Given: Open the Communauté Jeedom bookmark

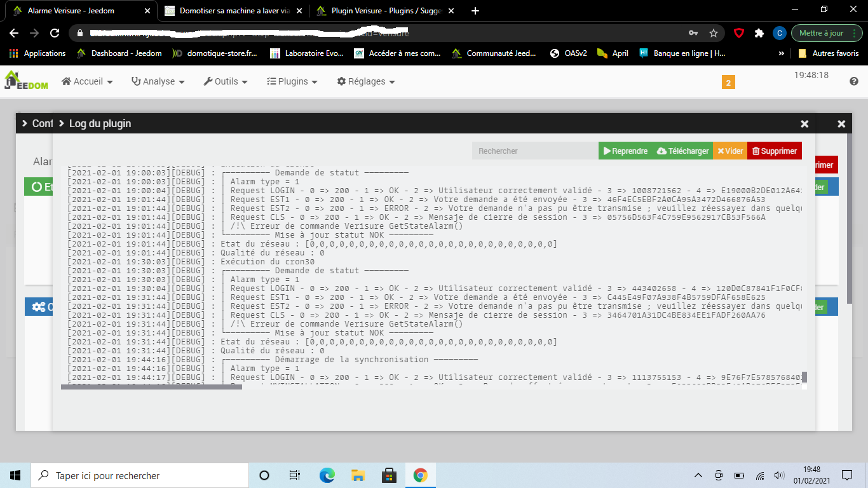Looking at the screenshot, I should (x=494, y=53).
